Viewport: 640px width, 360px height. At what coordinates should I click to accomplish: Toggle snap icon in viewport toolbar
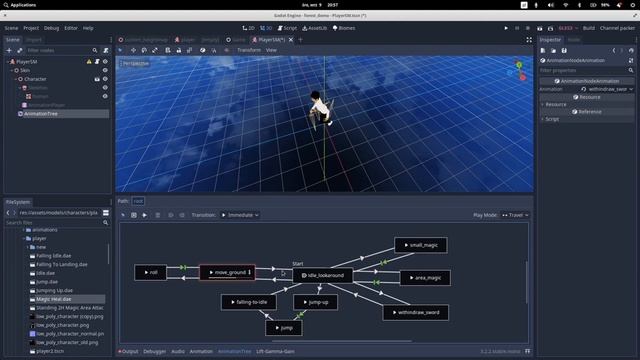(214, 50)
